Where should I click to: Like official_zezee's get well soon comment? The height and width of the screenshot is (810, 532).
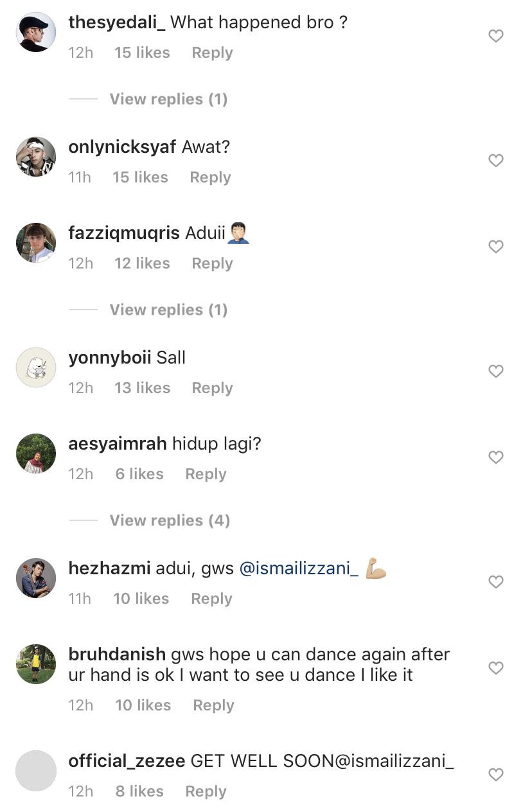click(495, 775)
